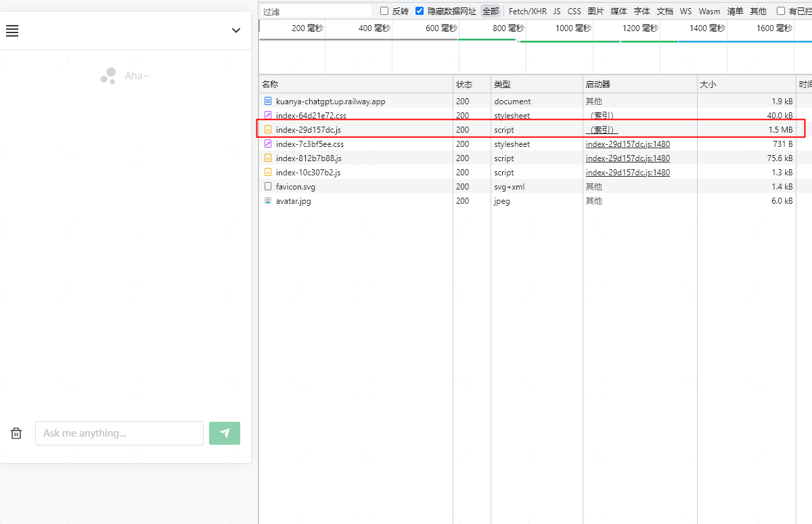The height and width of the screenshot is (524, 812).
Task: Click the 1200 毫秒 timeline marker
Action: click(x=640, y=28)
